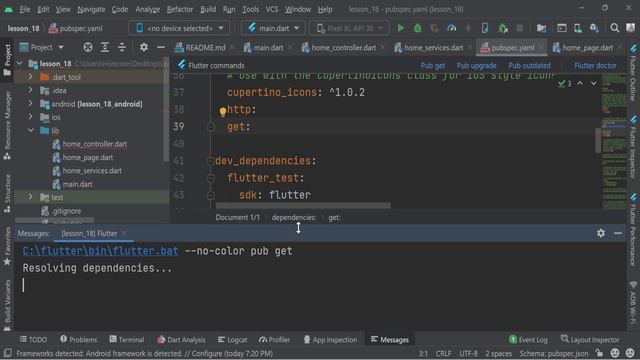Hide the Project panel minus icon
The image size is (640, 360).
pyautogui.click(x=161, y=47)
